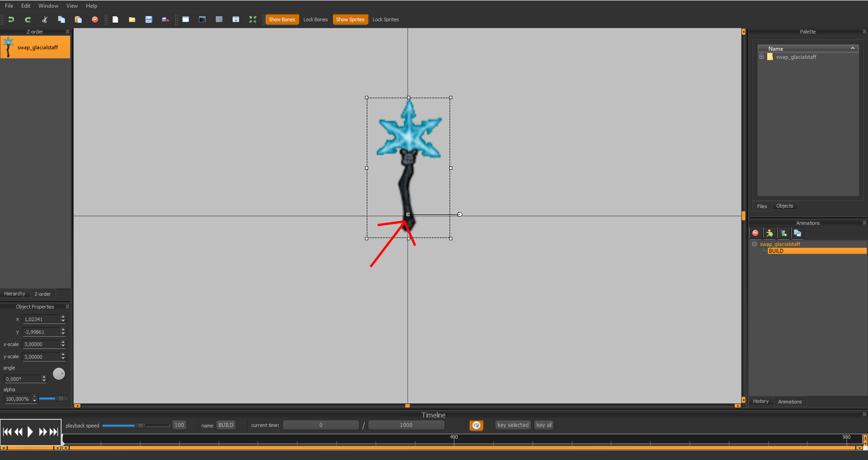Click the green Undo arrow icon
The height and width of the screenshot is (460, 868).
(11, 19)
